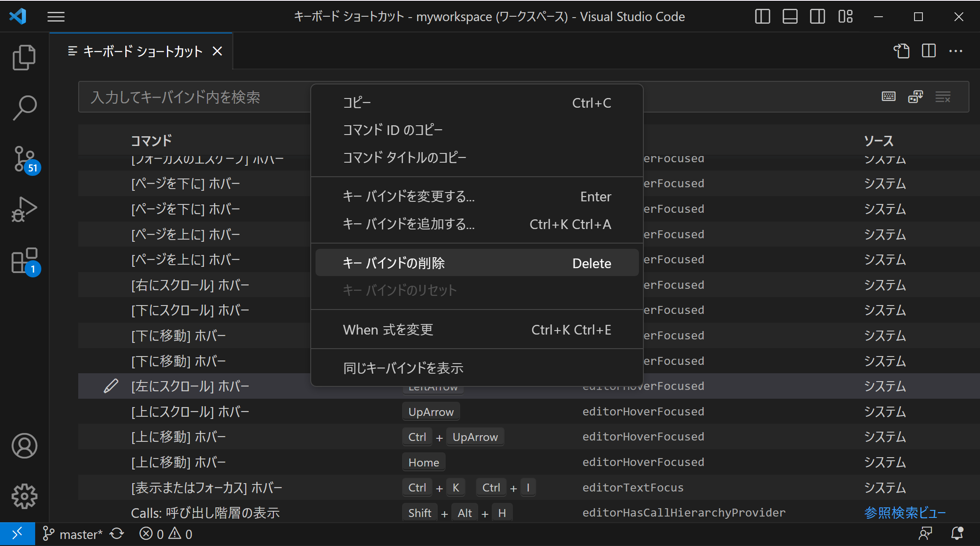Click the Ctrl + UpArrow keybinding cell
Image resolution: width=980 pixels, height=546 pixels.
coord(453,437)
